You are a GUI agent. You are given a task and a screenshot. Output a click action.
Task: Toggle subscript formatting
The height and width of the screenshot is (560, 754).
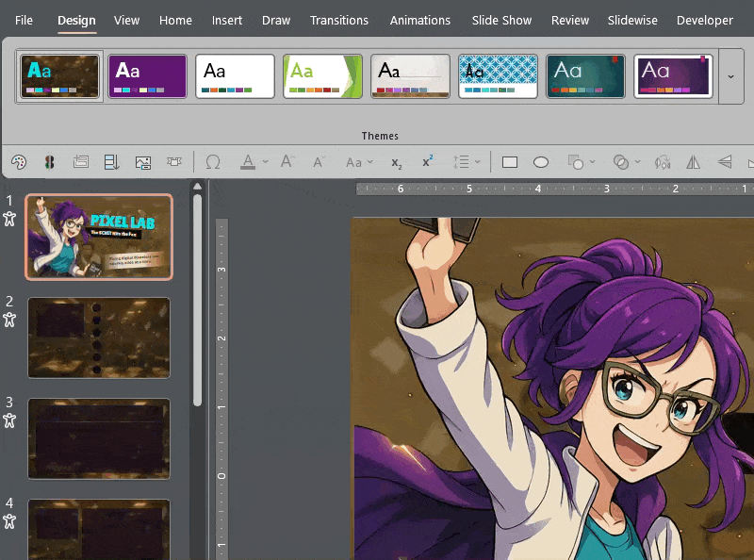click(x=395, y=162)
